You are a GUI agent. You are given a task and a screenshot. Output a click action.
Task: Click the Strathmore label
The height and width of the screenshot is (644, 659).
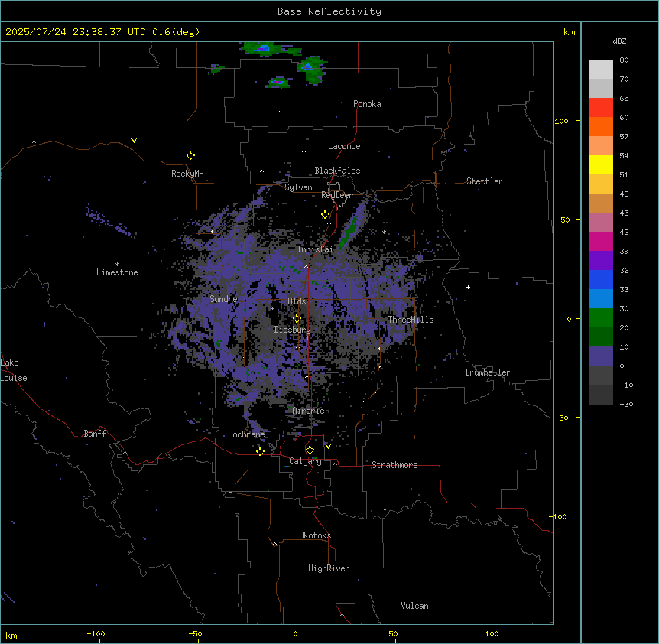tap(394, 465)
